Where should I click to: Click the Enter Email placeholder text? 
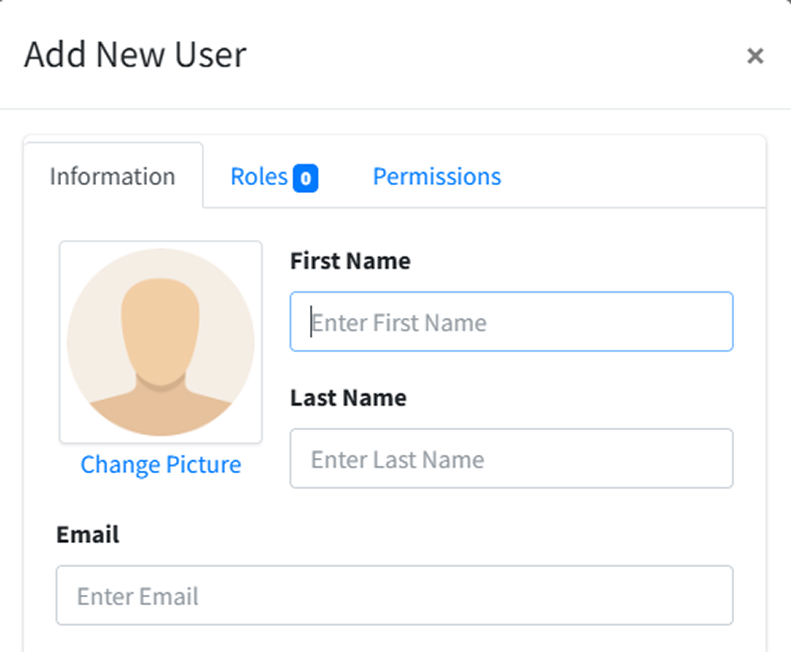(138, 596)
